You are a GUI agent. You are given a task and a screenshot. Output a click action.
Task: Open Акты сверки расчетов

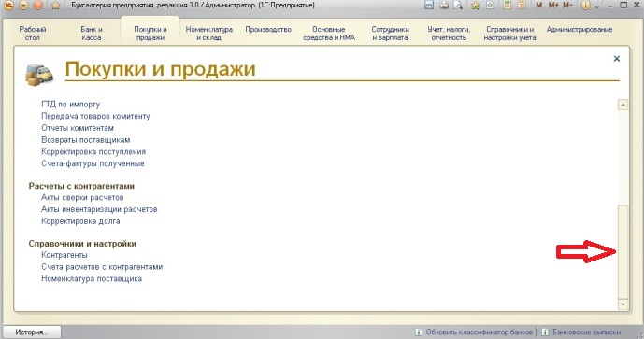82,197
